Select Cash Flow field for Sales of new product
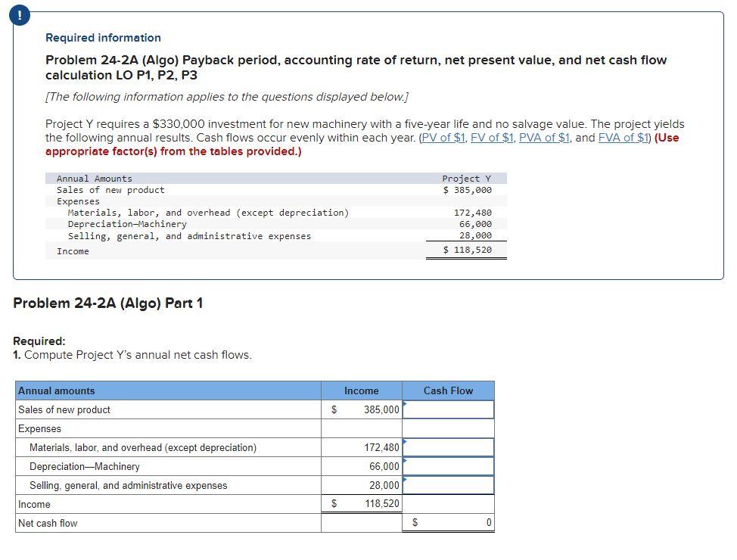737x560 pixels. point(448,409)
